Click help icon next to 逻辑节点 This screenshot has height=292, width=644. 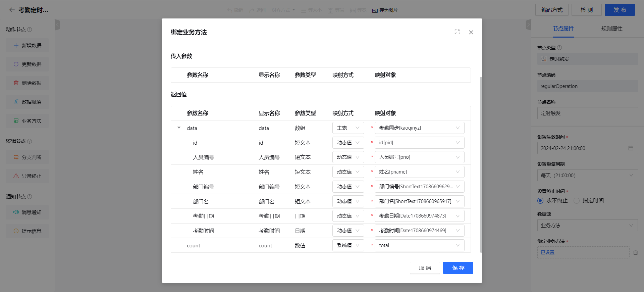[30, 141]
